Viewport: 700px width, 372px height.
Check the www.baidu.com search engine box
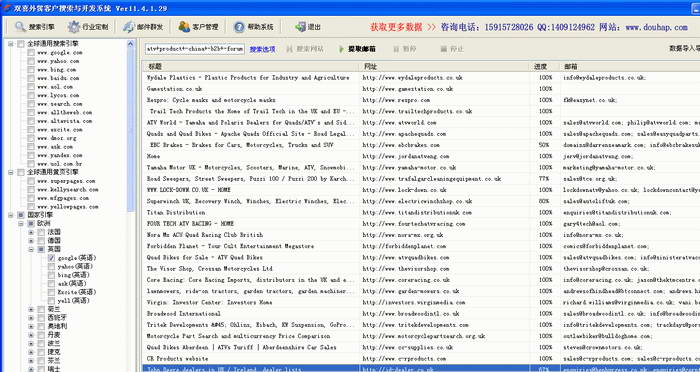coord(31,78)
